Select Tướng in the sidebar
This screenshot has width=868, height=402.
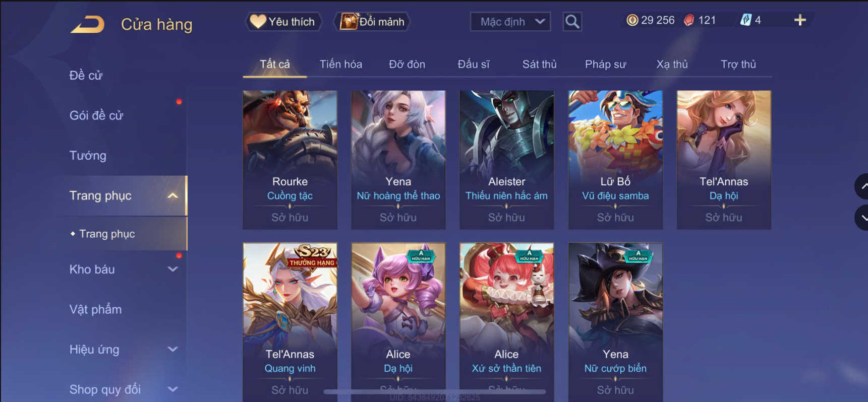tap(88, 156)
